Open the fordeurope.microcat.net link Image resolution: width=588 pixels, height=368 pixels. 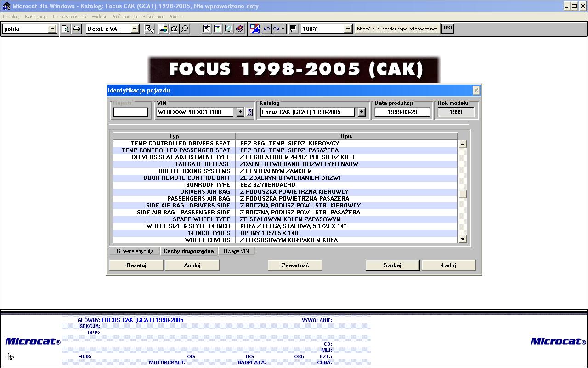[x=397, y=29]
